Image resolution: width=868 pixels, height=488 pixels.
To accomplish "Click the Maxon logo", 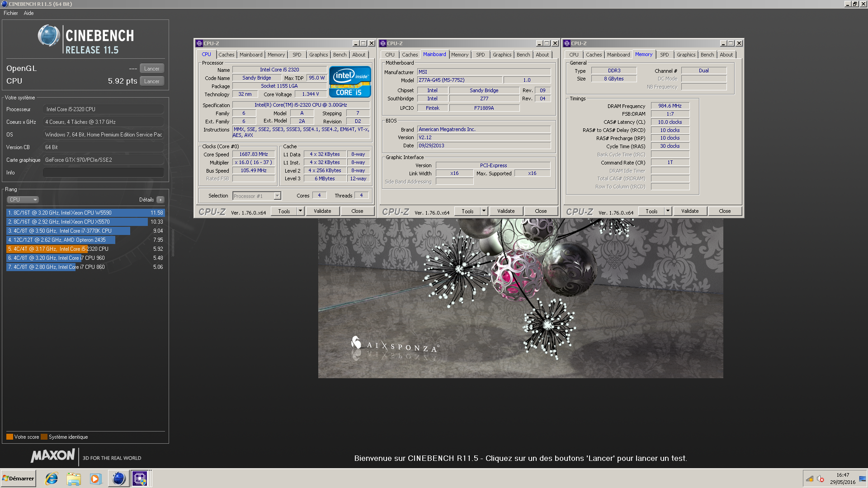I will coord(53,455).
